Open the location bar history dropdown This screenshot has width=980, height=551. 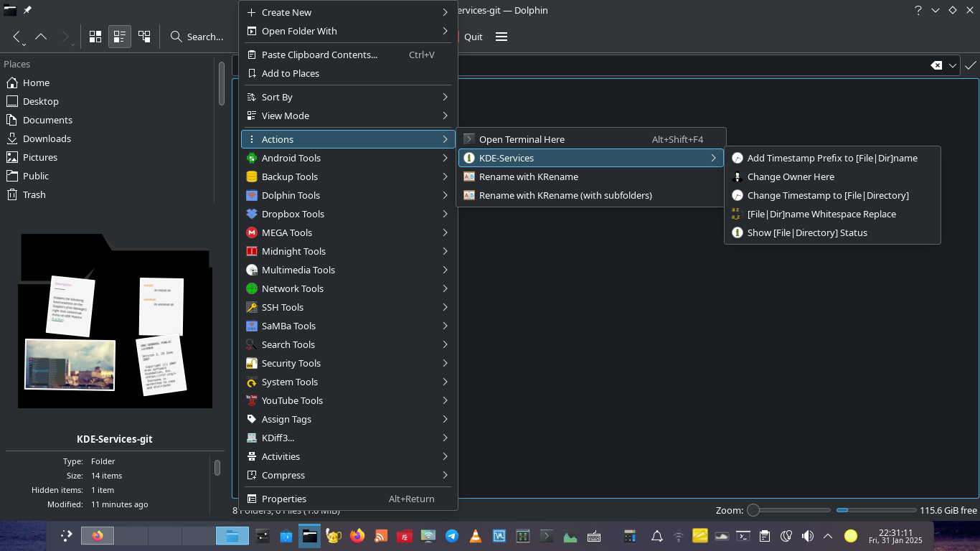[x=953, y=65]
